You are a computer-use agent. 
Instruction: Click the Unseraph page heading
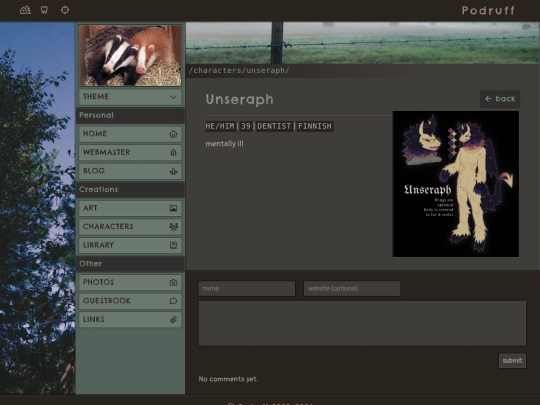[239, 100]
